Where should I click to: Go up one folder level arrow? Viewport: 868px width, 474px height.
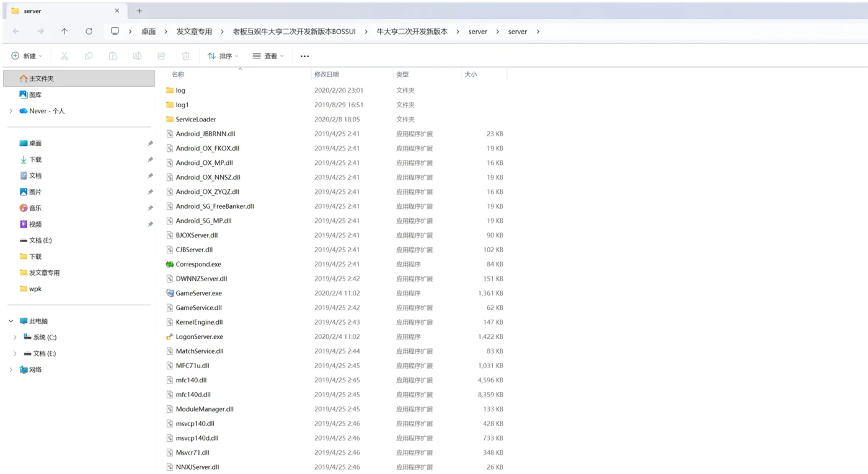click(x=64, y=31)
